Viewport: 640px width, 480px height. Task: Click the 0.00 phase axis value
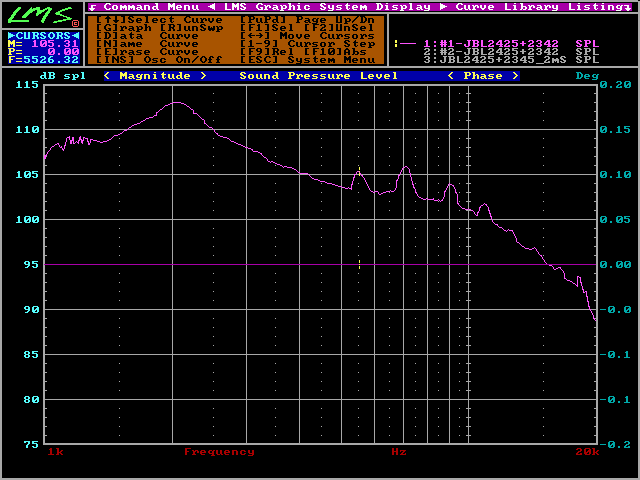tap(616, 264)
